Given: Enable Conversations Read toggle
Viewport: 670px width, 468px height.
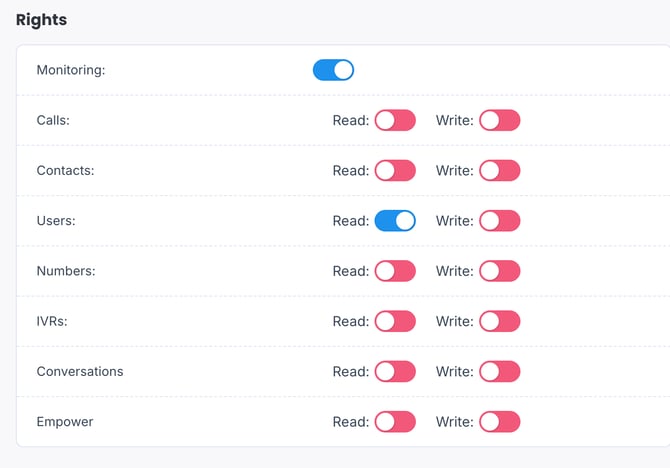Looking at the screenshot, I should point(395,371).
